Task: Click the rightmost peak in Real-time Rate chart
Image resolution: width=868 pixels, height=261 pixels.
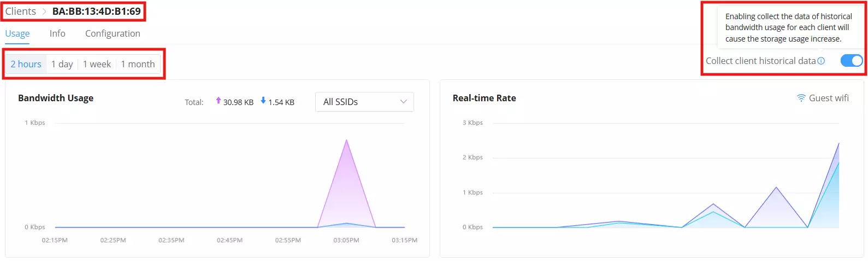Action: [838, 144]
